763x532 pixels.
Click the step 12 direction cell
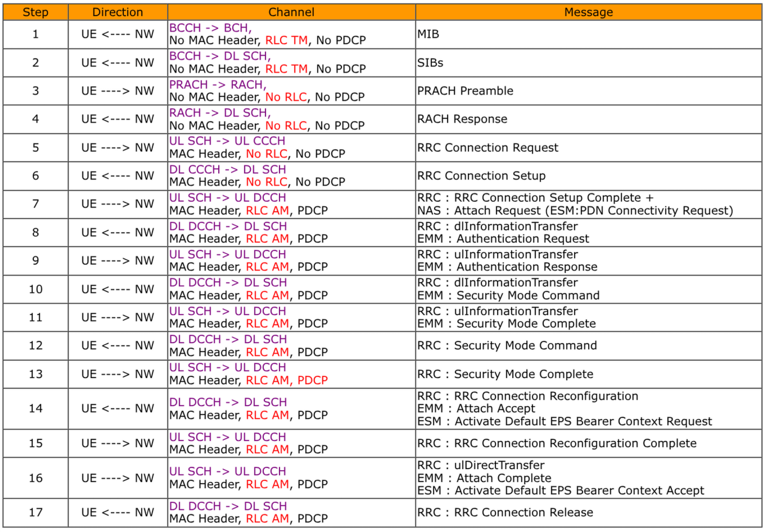click(x=118, y=346)
